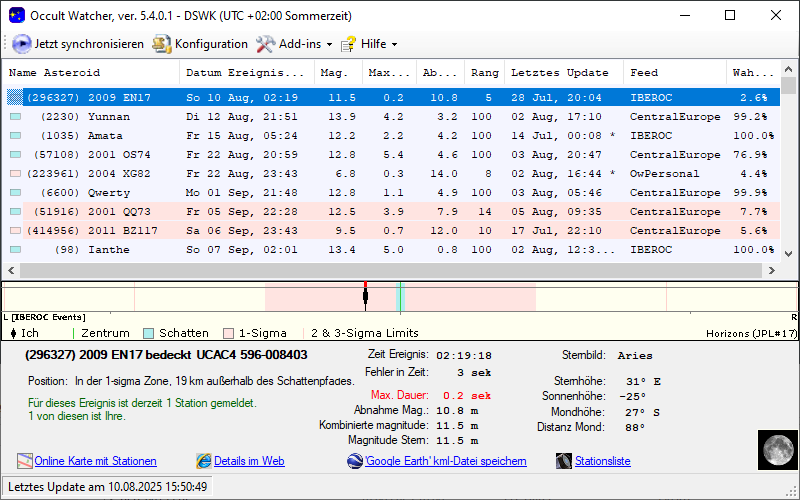This screenshot has height=500, width=800.
Task: Click the Jetzt synchronisieren play icon
Action: click(21, 44)
